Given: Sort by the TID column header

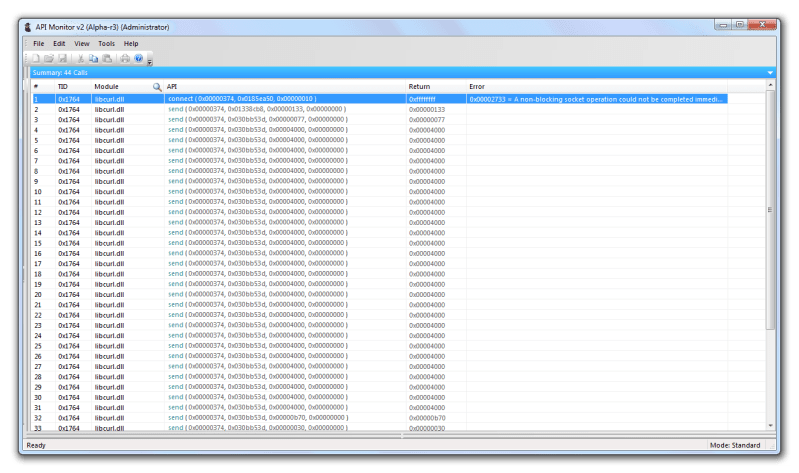Looking at the screenshot, I should coord(73,87).
